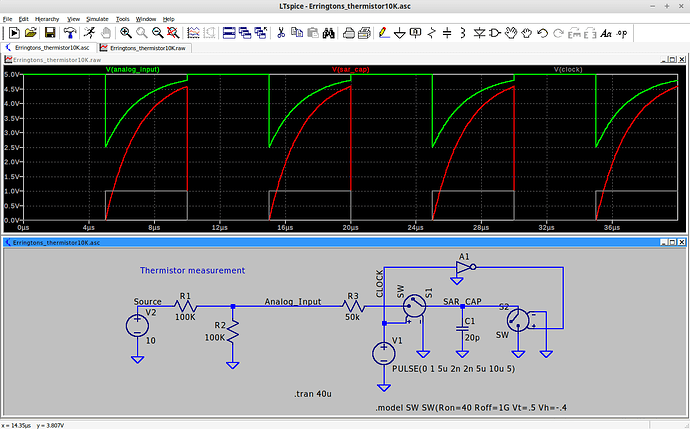Click the Save (floppy disk) icon
Screen dimensions: 690x429
pos(49,33)
